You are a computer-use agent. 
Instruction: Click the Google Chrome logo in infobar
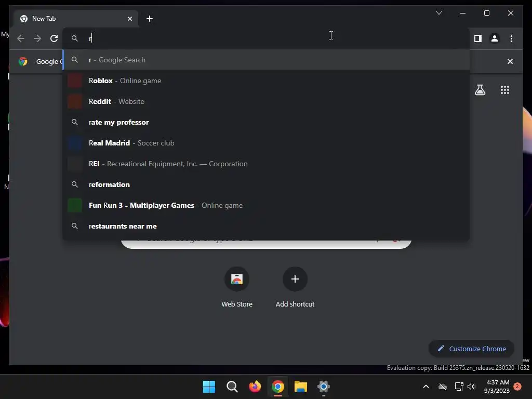pyautogui.click(x=23, y=61)
